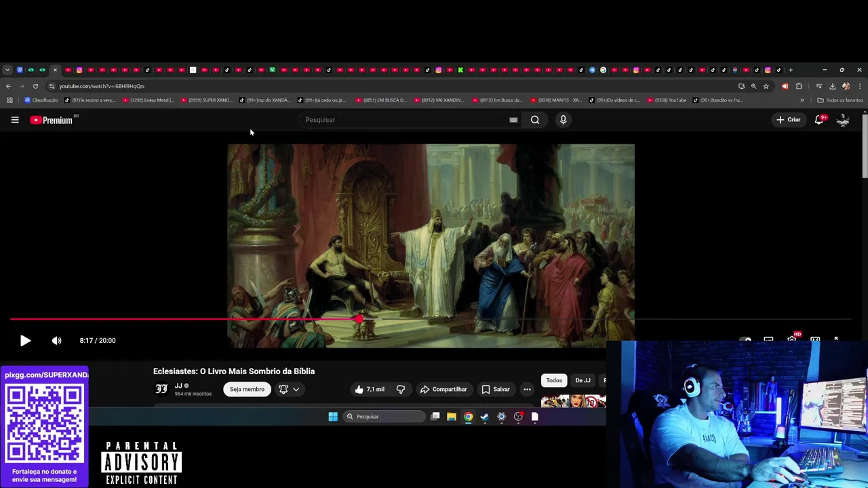Click the Compartilhar button
868x488 pixels.
(x=443, y=389)
